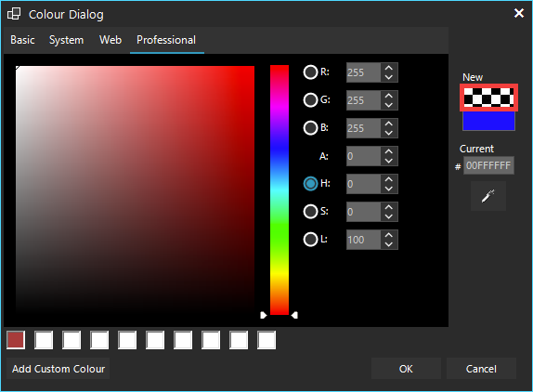The image size is (533, 392).
Task: Click the Colour Dialog window icon
Action: (x=14, y=14)
